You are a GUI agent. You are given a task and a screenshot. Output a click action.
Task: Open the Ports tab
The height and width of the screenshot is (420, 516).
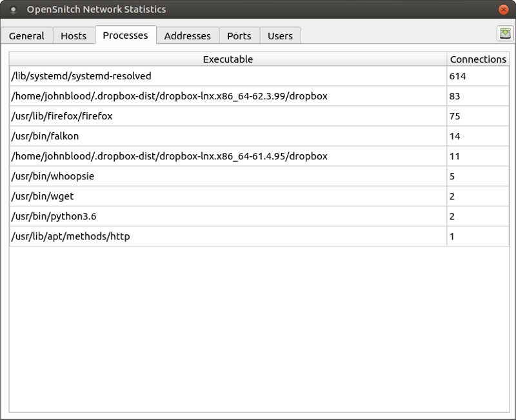click(x=239, y=35)
